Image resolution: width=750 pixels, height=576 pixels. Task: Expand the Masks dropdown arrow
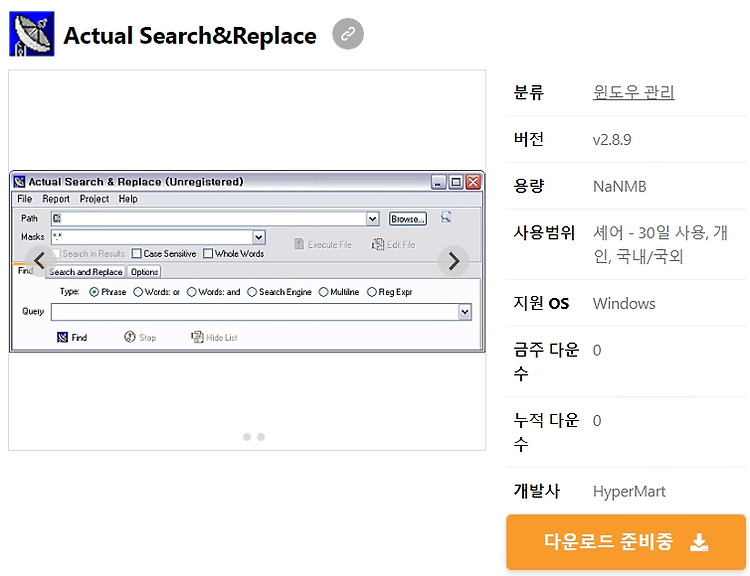(259, 237)
